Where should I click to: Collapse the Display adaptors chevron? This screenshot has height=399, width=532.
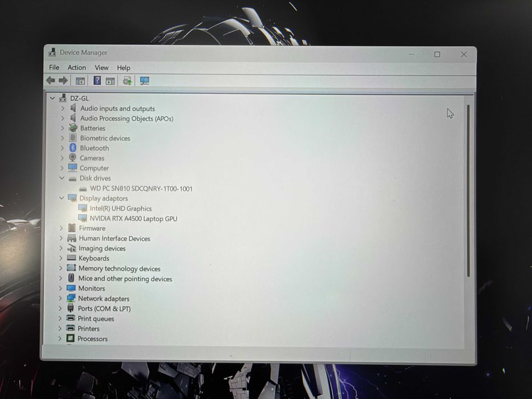tap(62, 198)
